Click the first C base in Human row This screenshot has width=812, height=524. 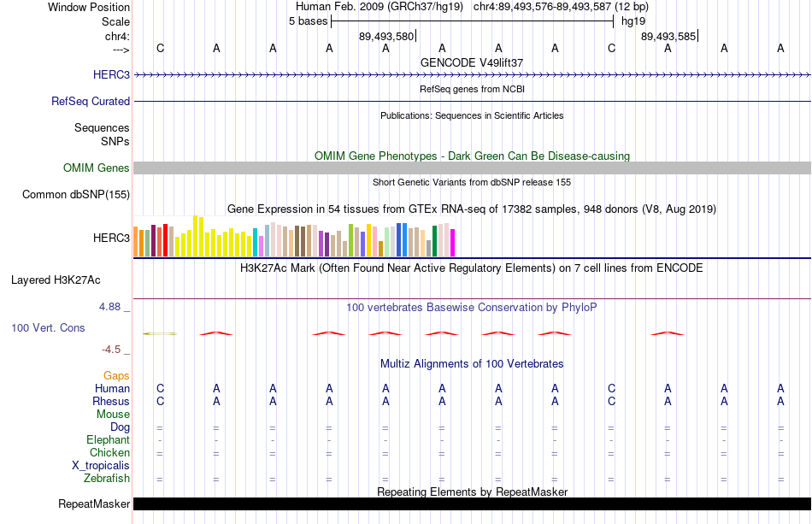click(160, 388)
